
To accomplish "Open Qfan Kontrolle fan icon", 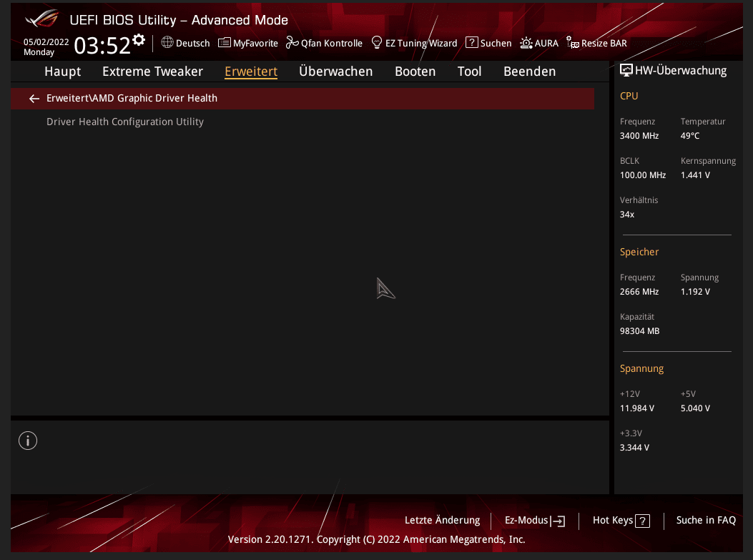I will pyautogui.click(x=292, y=43).
